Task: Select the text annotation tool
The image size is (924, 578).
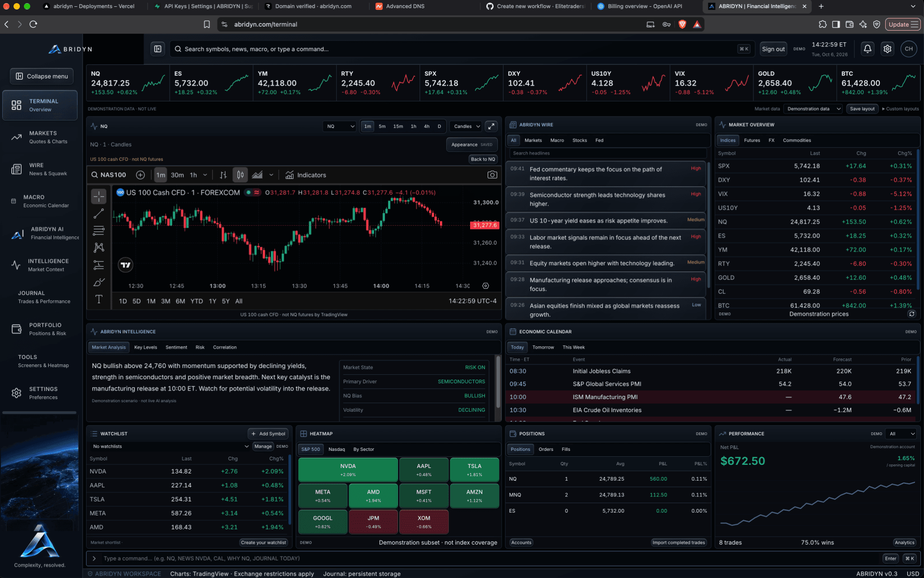Action: (x=99, y=299)
